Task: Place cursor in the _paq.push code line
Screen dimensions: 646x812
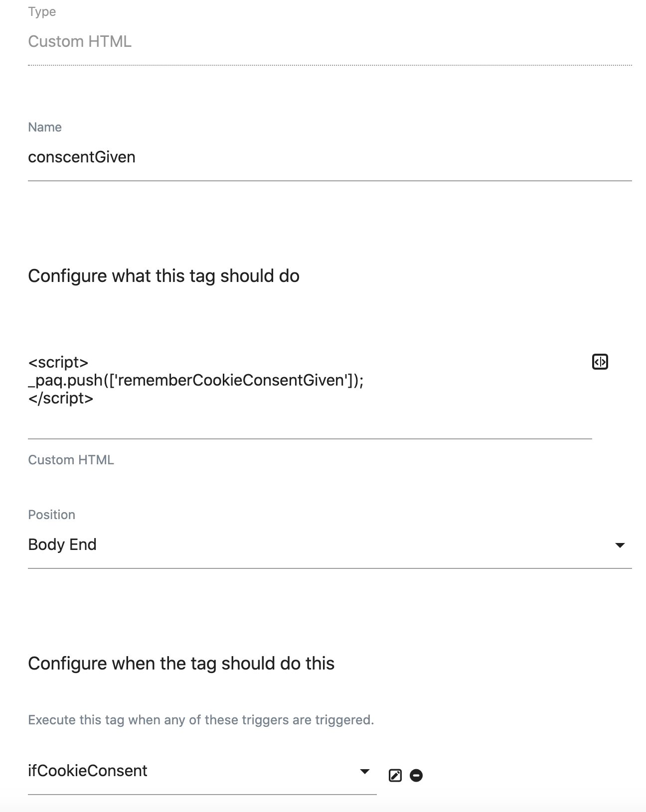Action: pos(196,380)
